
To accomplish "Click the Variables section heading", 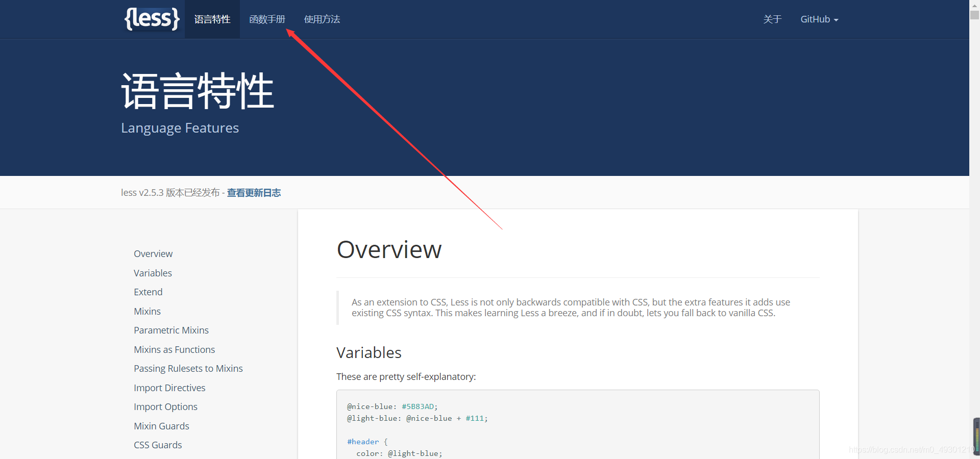I will pos(369,352).
